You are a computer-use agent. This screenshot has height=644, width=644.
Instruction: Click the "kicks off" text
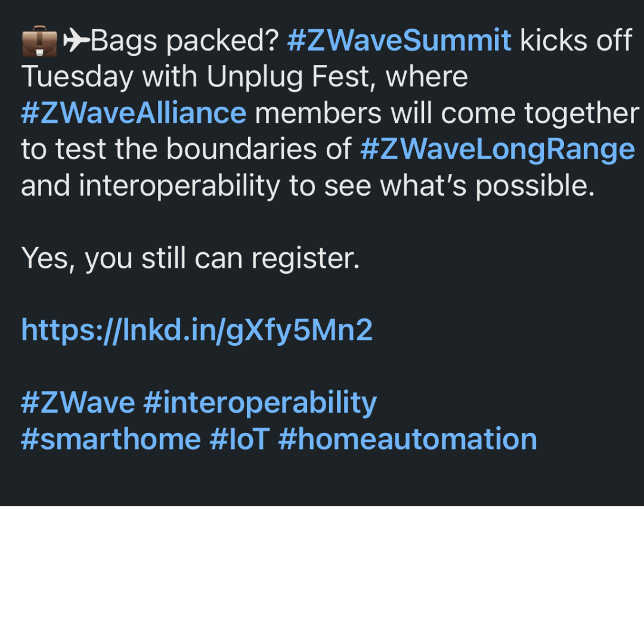click(576, 41)
